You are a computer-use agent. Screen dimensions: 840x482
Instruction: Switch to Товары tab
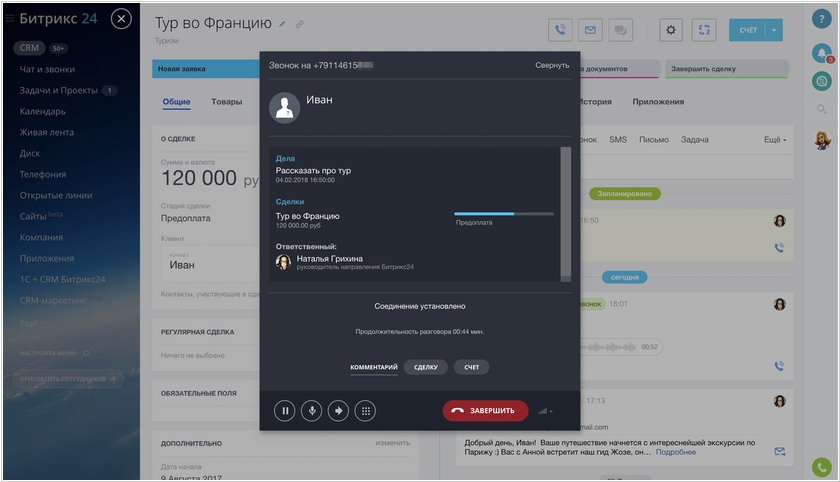(227, 102)
